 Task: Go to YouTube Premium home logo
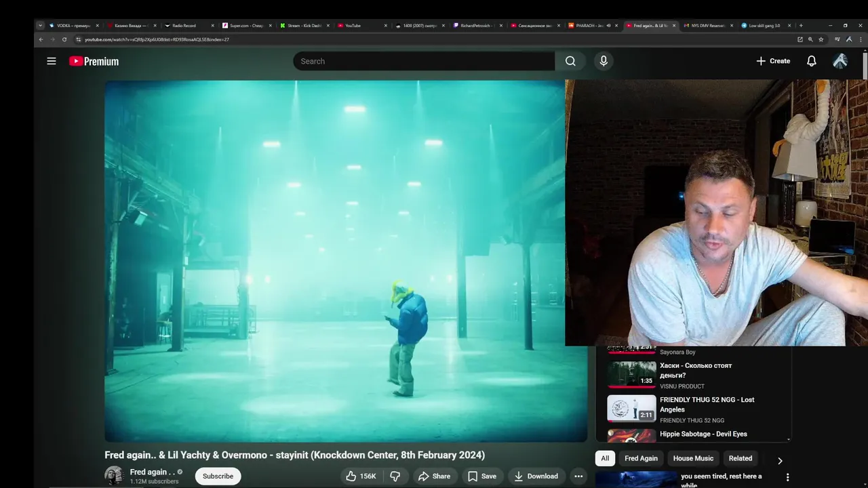[x=94, y=61]
